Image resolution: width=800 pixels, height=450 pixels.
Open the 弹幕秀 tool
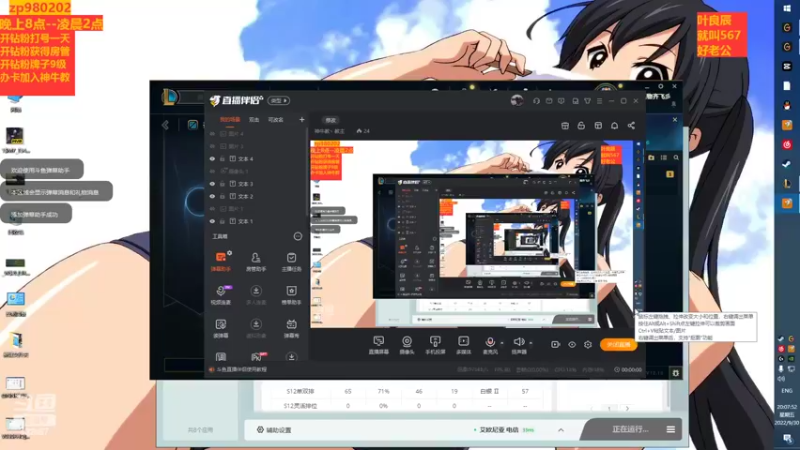click(291, 328)
